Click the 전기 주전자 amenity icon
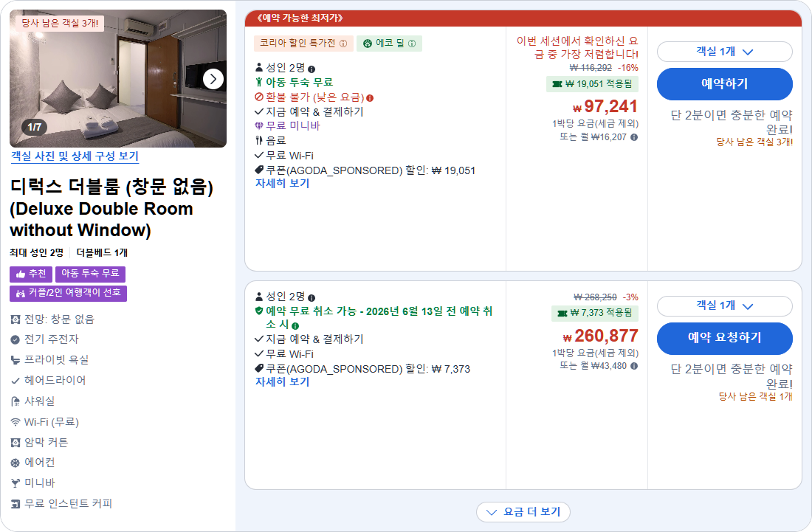 (16, 339)
